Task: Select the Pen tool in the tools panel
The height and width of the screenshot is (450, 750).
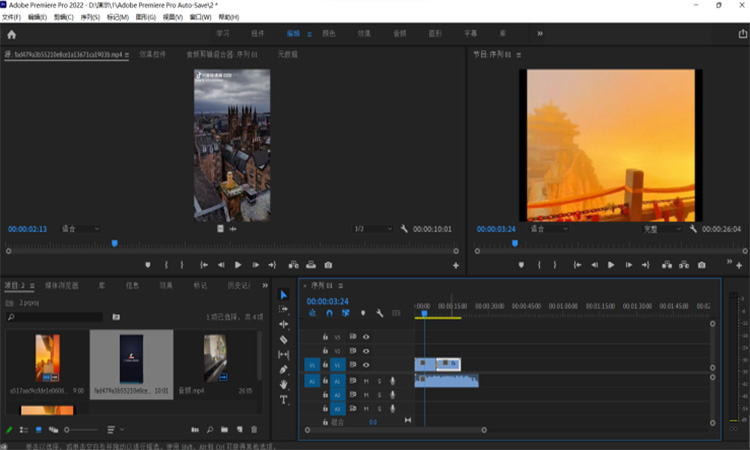Action: (x=284, y=369)
